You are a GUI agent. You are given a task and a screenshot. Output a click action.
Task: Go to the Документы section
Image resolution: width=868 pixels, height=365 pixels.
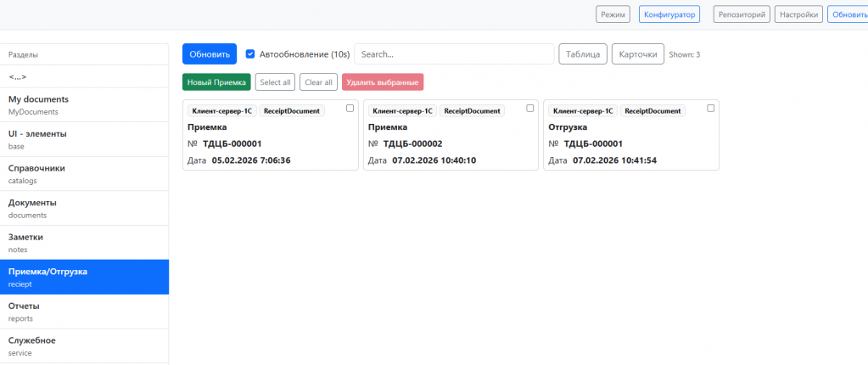point(84,208)
